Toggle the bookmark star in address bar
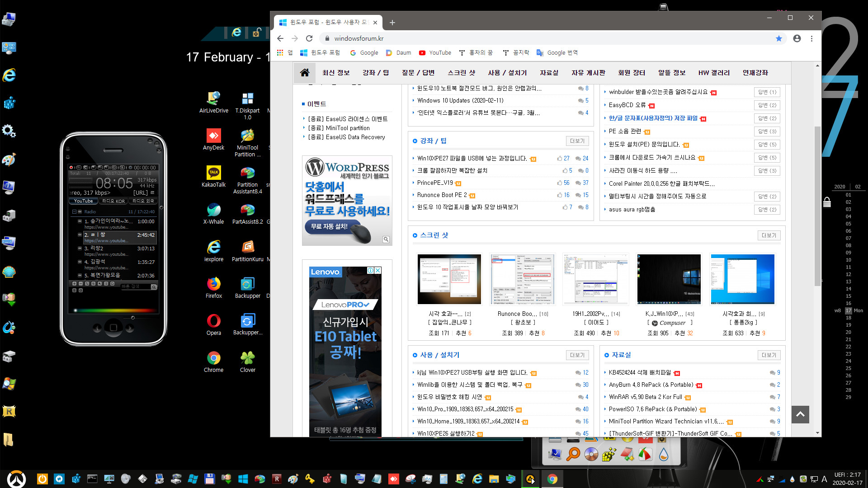The height and width of the screenshot is (488, 868). pyautogui.click(x=779, y=38)
